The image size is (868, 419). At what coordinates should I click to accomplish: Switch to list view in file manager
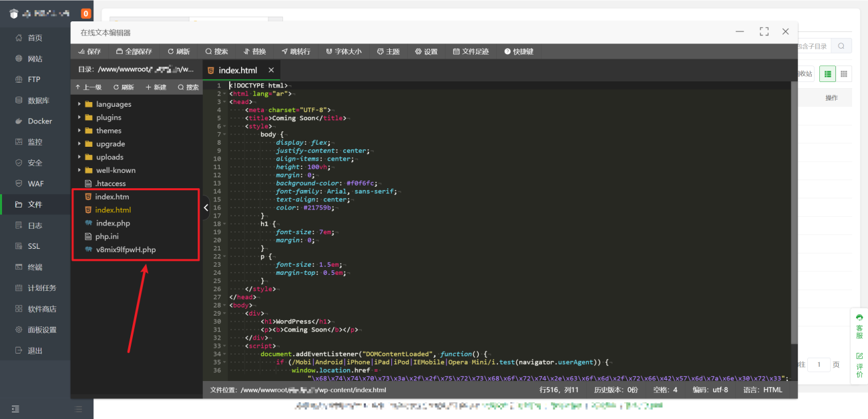tap(827, 73)
